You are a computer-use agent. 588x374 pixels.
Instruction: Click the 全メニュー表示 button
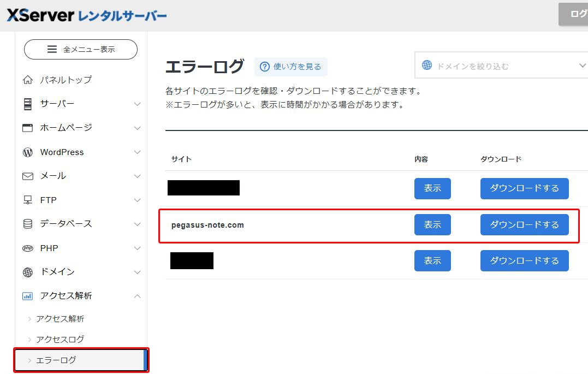(81, 49)
